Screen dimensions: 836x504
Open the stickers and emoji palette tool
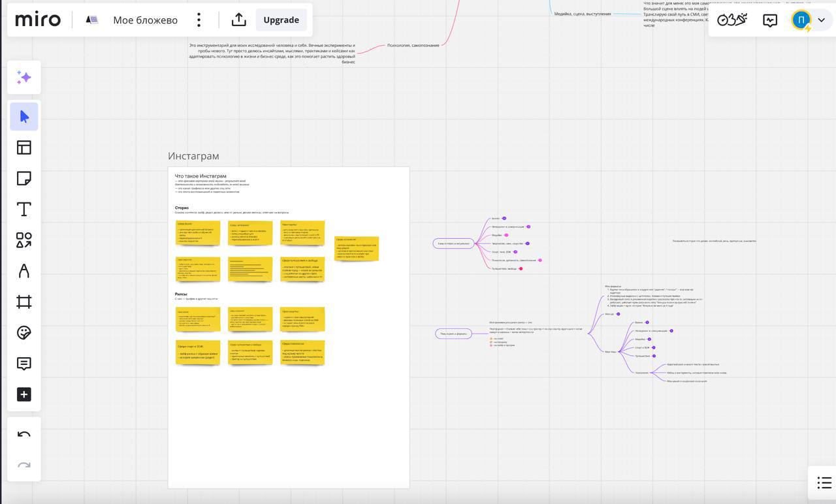point(24,333)
